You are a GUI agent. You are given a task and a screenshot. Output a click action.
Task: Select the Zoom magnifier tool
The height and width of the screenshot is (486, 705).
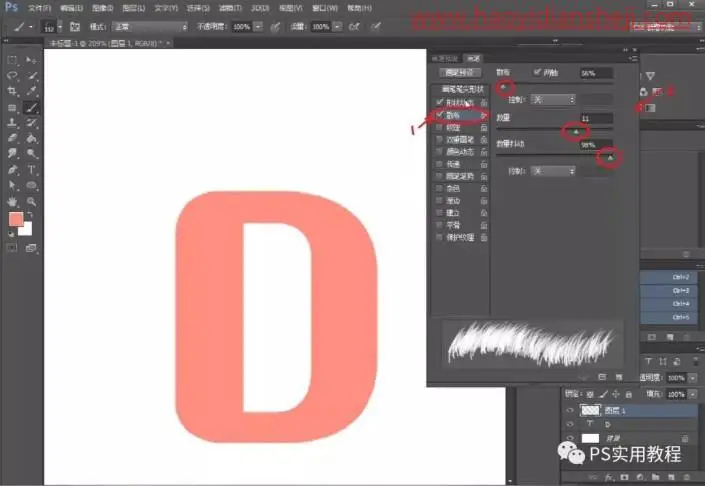point(31,201)
